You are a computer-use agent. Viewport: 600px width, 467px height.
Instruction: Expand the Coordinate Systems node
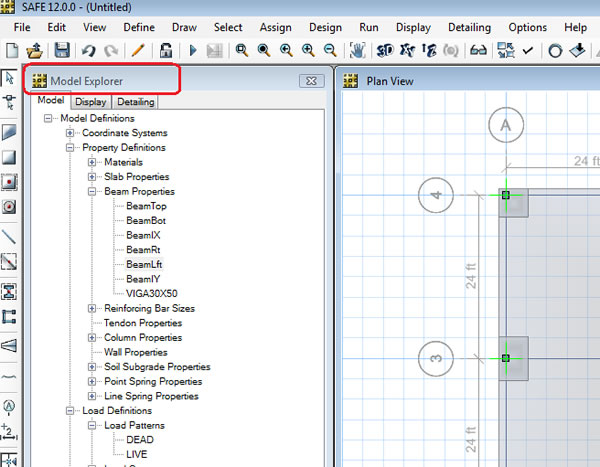click(x=70, y=133)
